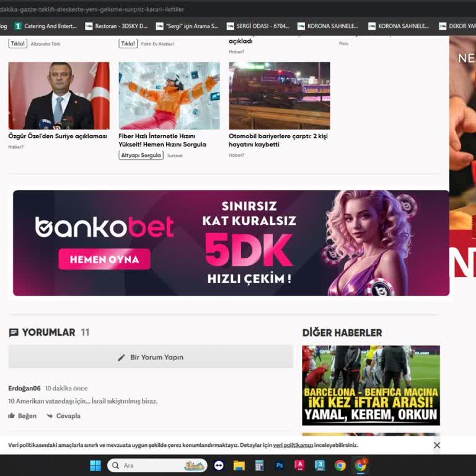Open the fiber internet ad image

click(x=169, y=95)
